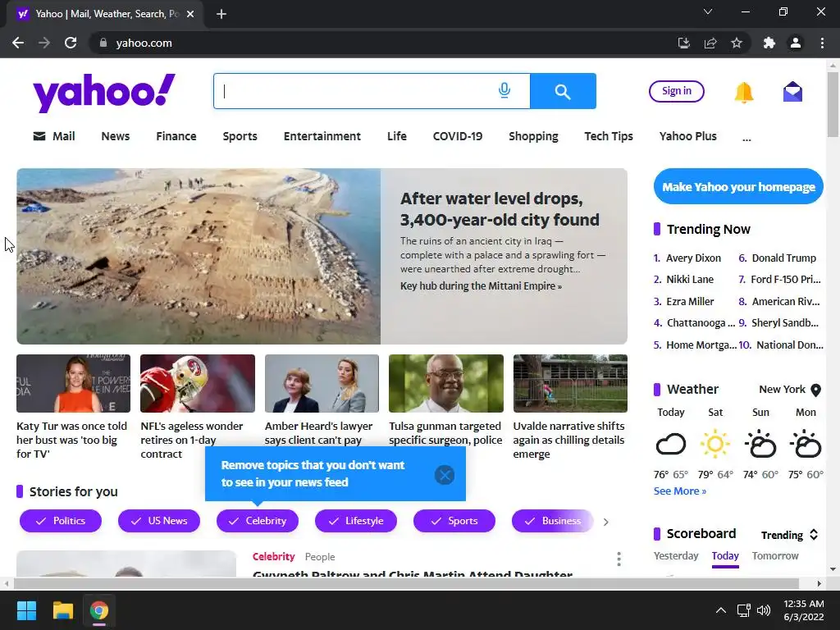The image size is (840, 630).
Task: Open the notifications bell
Action: coord(743,92)
